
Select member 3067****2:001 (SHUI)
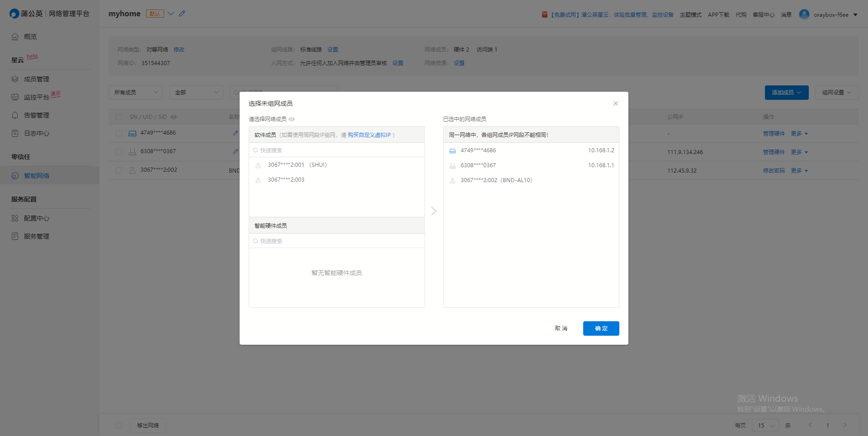click(x=297, y=165)
